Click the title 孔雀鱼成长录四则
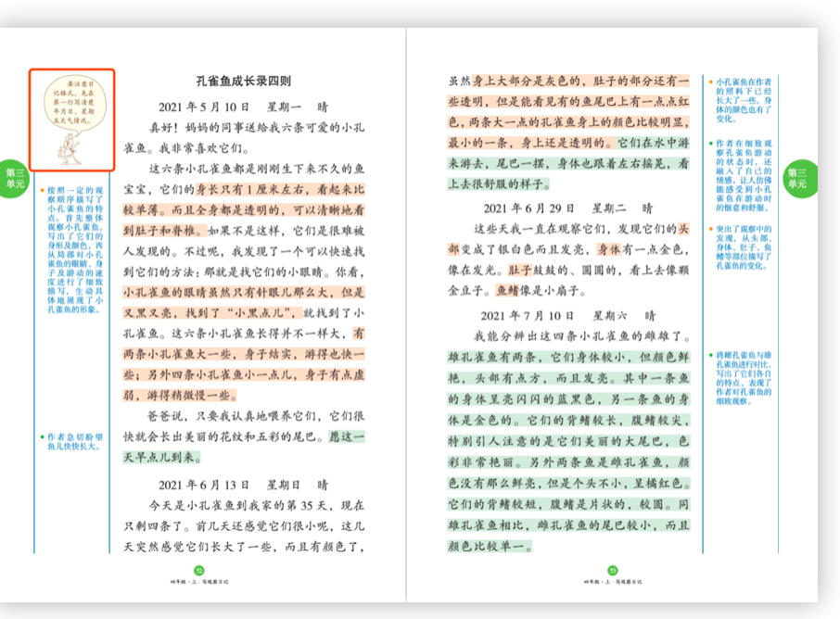 pos(243,82)
